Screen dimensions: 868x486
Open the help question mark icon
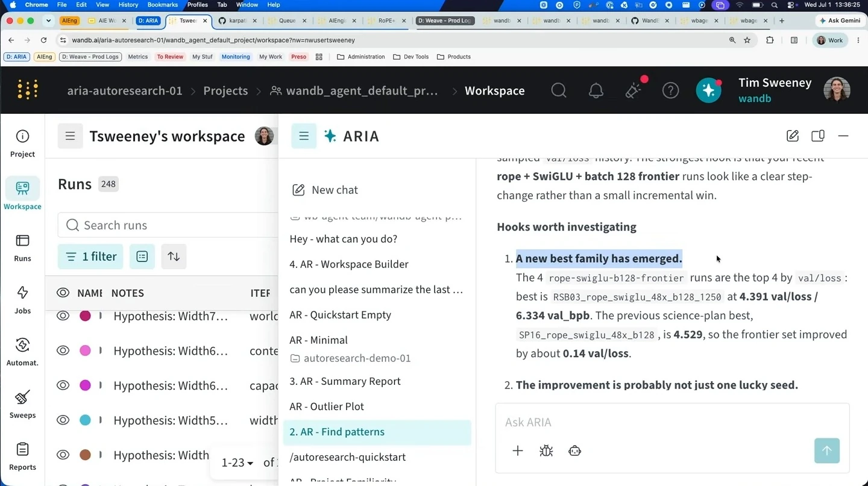click(x=670, y=90)
